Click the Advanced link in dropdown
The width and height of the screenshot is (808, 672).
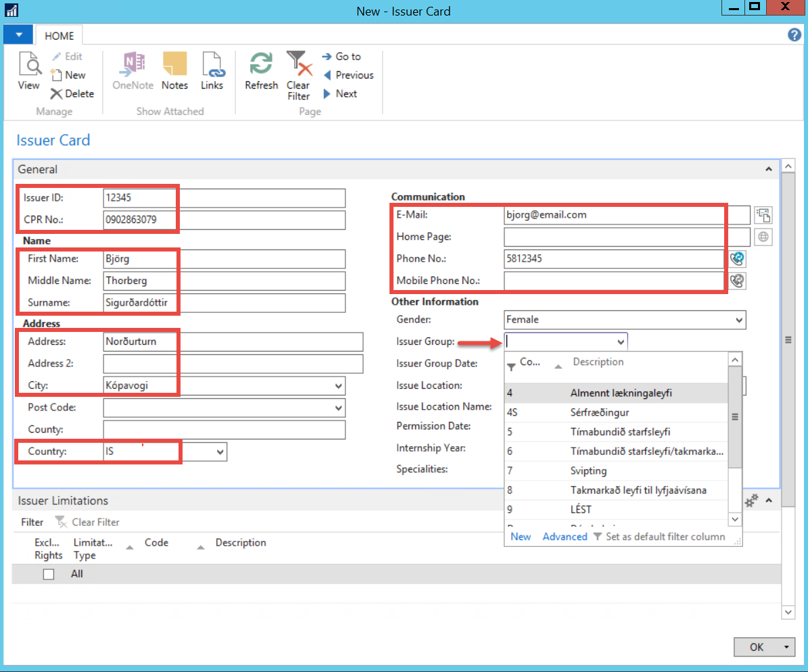pyautogui.click(x=565, y=537)
